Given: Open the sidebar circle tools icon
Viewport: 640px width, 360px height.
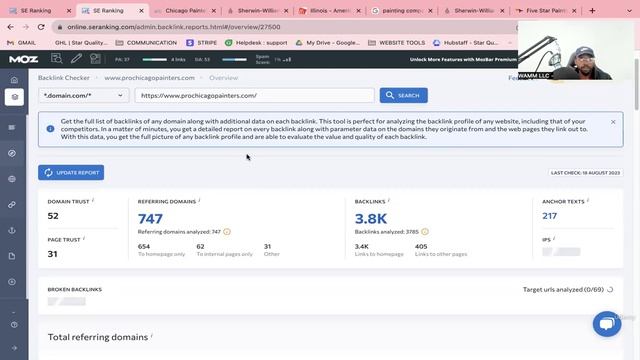Looking at the screenshot, I should (12, 282).
